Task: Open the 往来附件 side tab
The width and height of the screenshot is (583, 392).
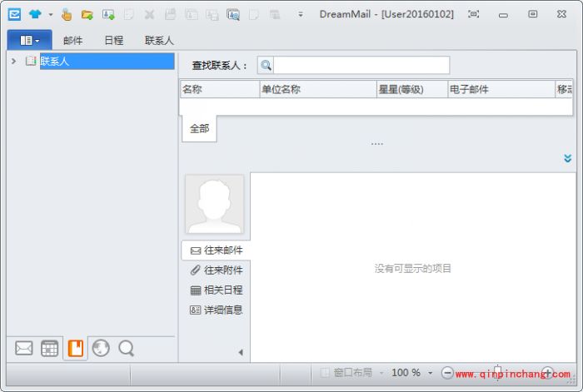Action: [x=216, y=270]
